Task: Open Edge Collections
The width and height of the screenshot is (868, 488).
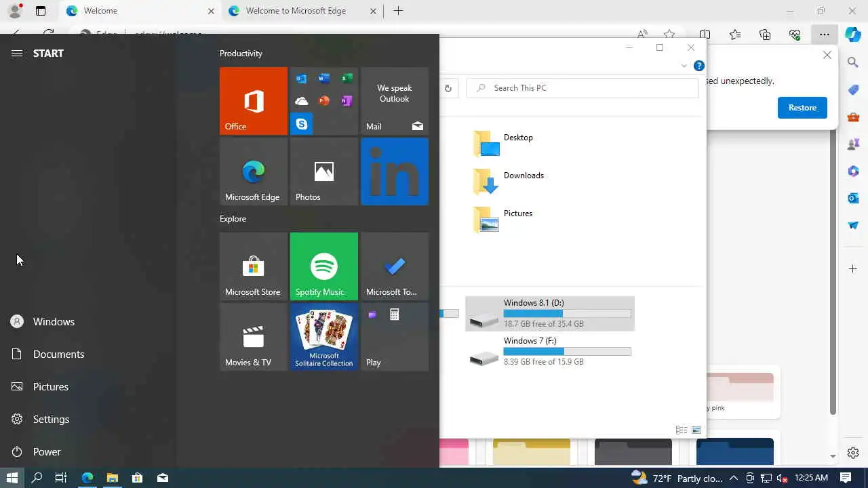Action: [x=765, y=35]
